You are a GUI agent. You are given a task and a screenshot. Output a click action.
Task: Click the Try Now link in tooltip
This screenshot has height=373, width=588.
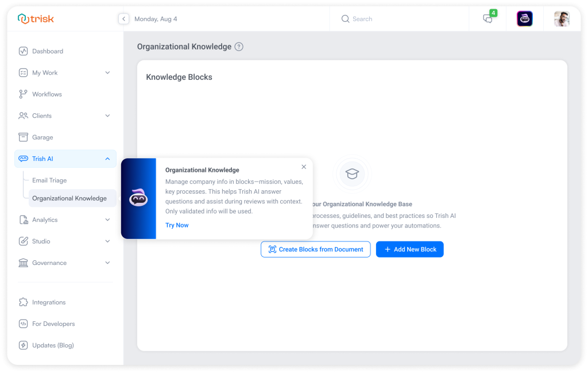tap(177, 225)
